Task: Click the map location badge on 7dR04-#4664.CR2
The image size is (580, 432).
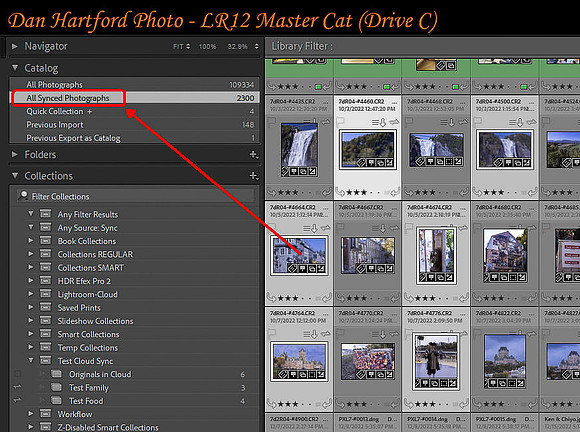Action: point(303,269)
